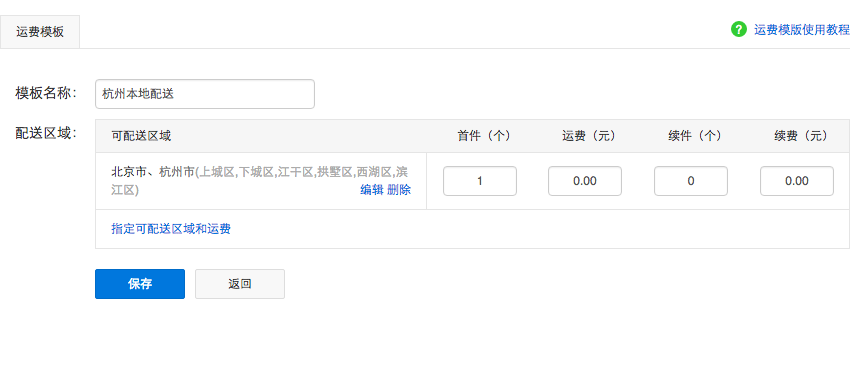Open 指定可配送区域和运费 link

click(x=171, y=229)
